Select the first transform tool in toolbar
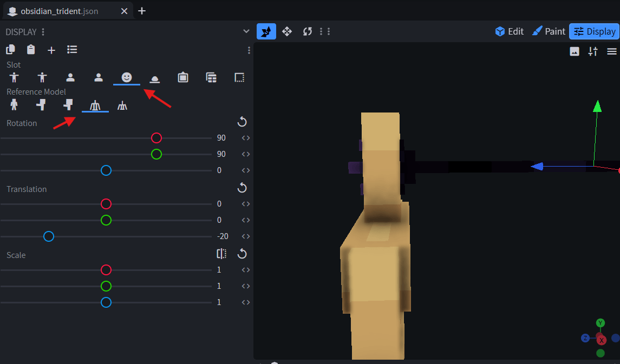620x364 pixels. click(x=266, y=31)
